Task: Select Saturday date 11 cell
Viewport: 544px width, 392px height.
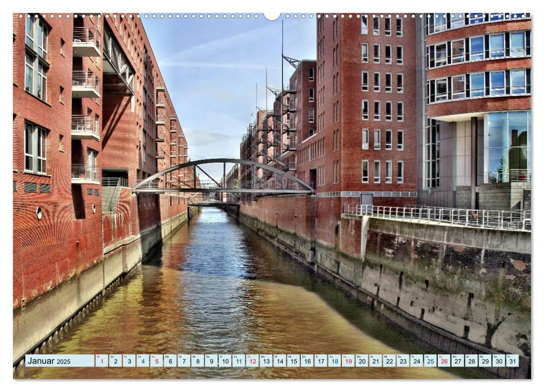Action: 239,361
